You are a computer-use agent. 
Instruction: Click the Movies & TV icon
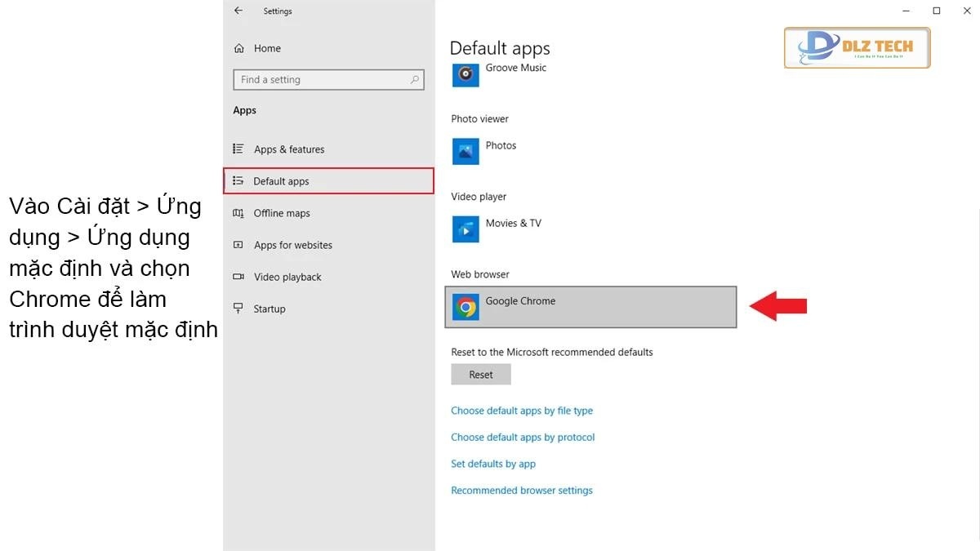[465, 229]
